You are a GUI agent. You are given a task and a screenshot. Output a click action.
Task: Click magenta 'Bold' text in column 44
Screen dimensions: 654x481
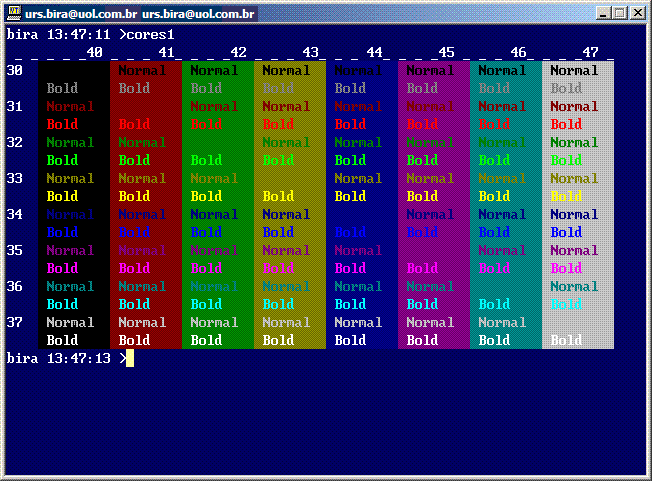350,268
